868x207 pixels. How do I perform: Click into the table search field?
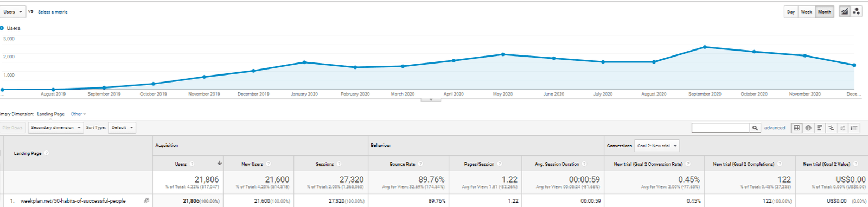pyautogui.click(x=720, y=128)
